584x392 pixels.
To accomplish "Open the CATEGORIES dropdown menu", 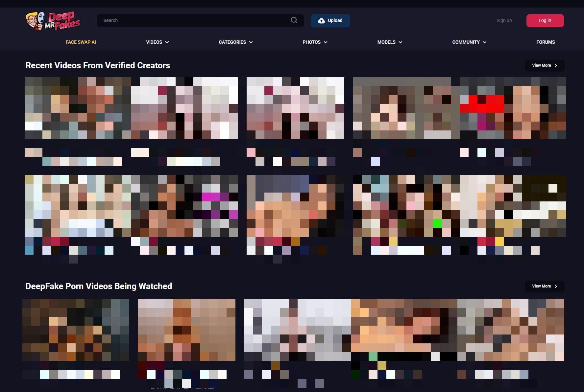I will click(235, 42).
